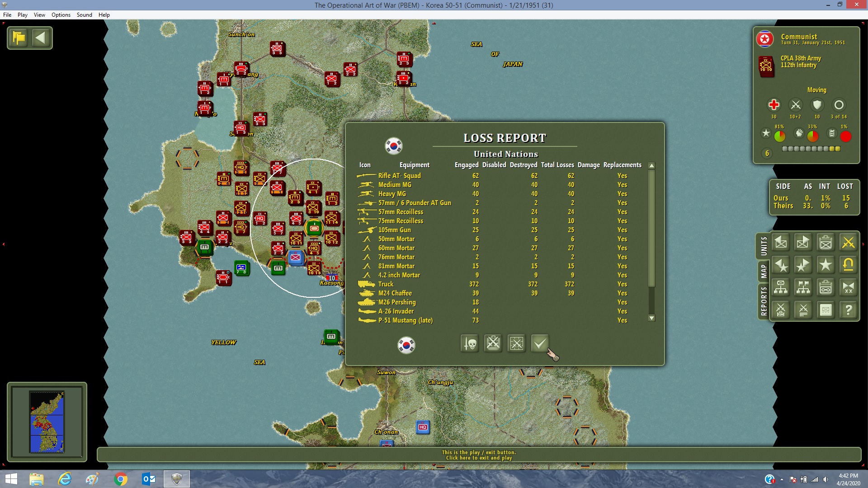The height and width of the screenshot is (488, 868).
Task: Click the yellow flag button
Action: click(x=19, y=38)
